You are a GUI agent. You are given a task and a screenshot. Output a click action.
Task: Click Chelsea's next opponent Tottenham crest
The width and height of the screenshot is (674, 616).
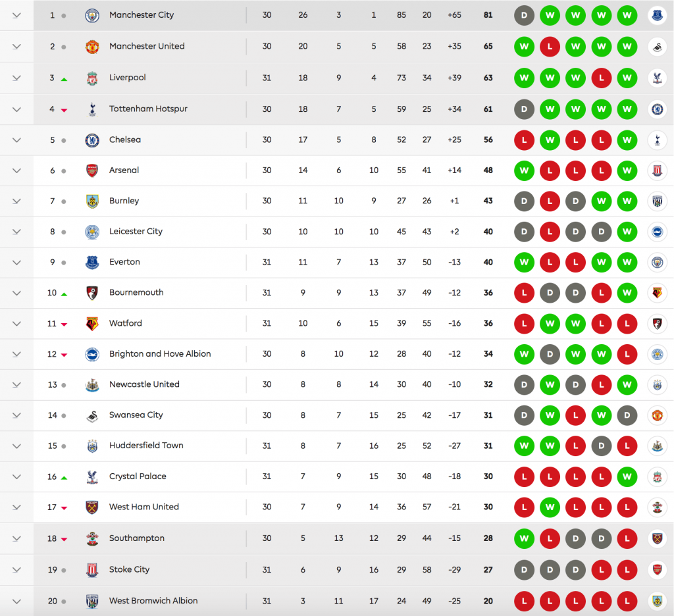coord(656,140)
